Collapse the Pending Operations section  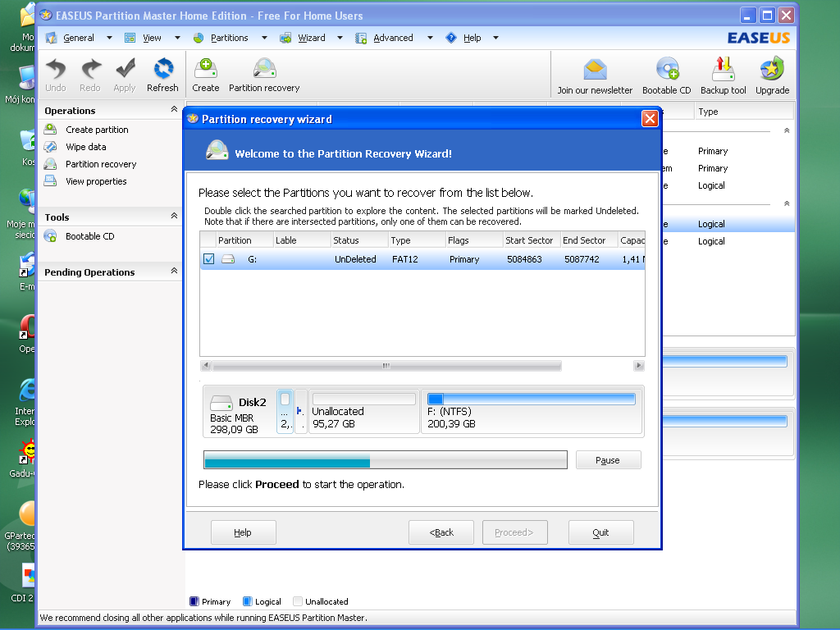pyautogui.click(x=174, y=271)
